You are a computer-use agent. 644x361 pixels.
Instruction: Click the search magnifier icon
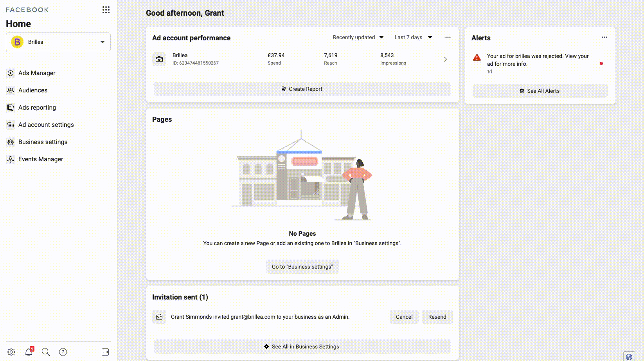click(x=46, y=352)
